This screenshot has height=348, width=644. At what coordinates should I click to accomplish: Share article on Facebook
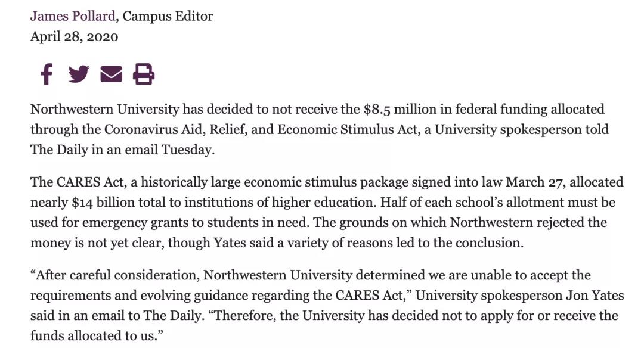[x=46, y=74]
